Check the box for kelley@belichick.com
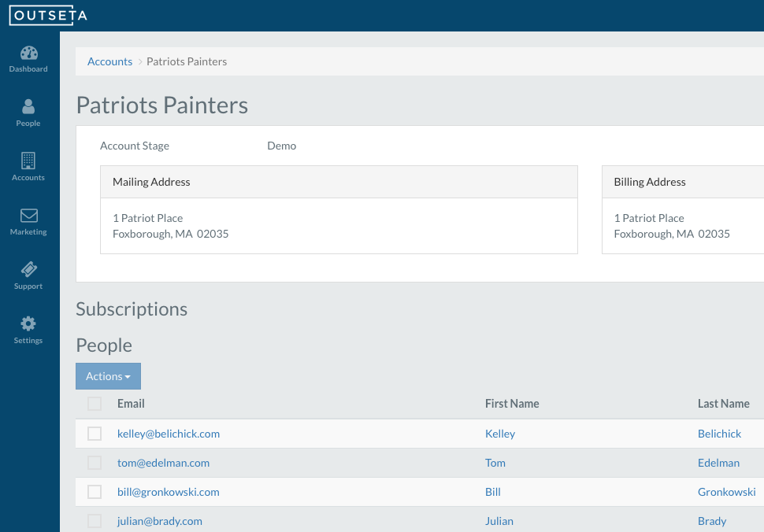 click(x=95, y=434)
